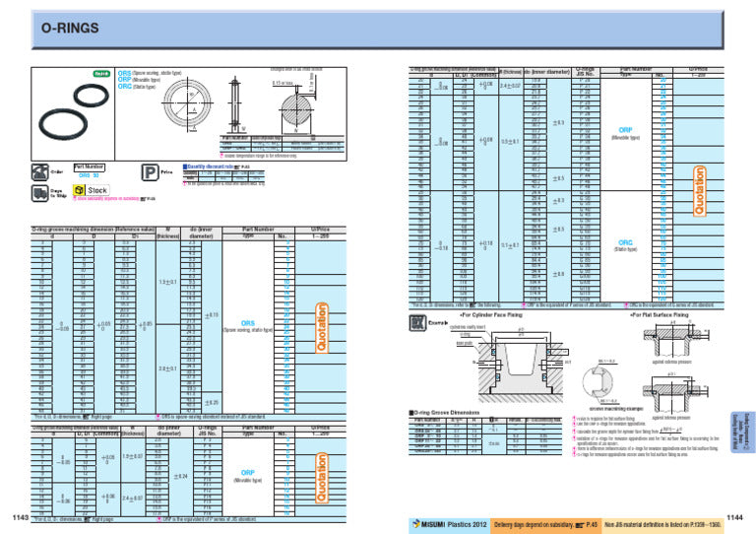
Task: Click the green RoHS badge
Action: 101,74
